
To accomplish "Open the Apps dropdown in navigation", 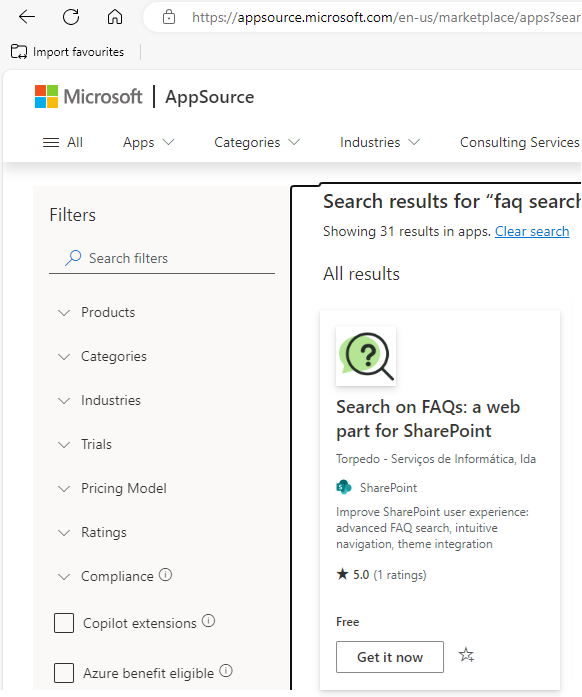I will [x=149, y=142].
